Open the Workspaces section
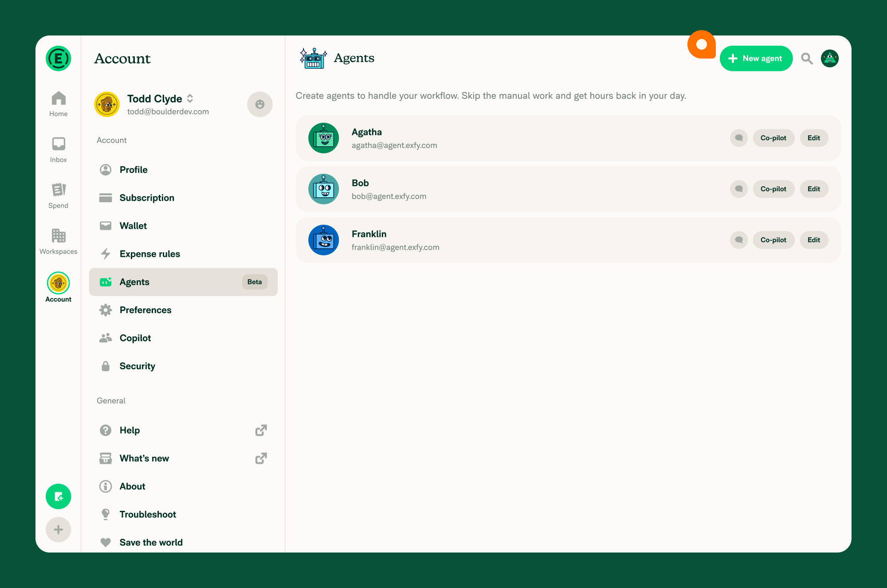The height and width of the screenshot is (588, 887). pyautogui.click(x=58, y=242)
